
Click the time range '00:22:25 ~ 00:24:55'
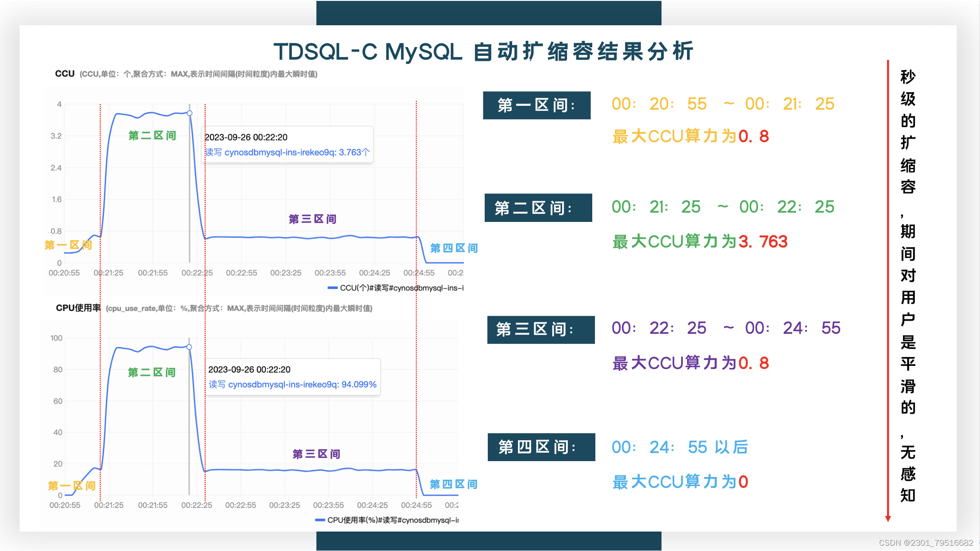pyautogui.click(x=726, y=328)
